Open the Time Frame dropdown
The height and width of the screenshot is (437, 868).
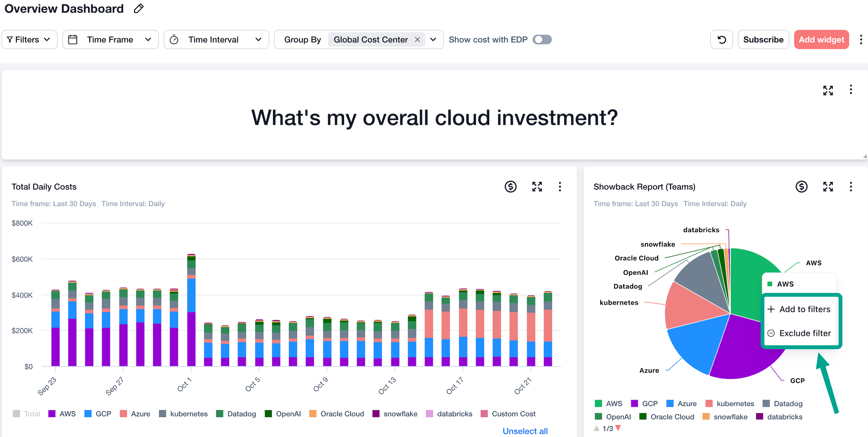(x=110, y=40)
